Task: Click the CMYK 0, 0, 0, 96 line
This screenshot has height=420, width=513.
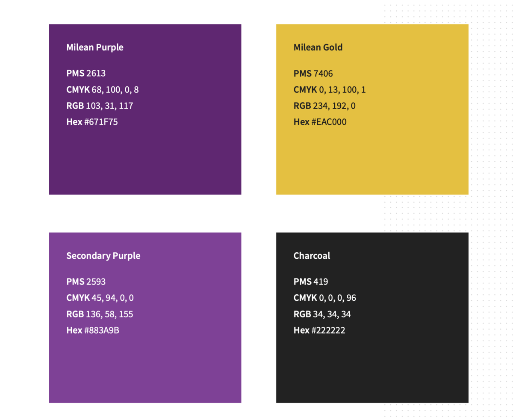Action: pyautogui.click(x=325, y=298)
